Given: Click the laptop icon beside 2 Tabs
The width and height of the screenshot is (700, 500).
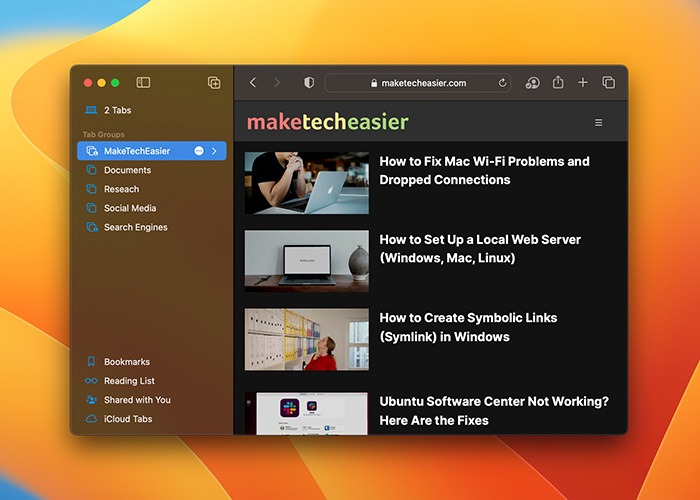Looking at the screenshot, I should pos(91,110).
